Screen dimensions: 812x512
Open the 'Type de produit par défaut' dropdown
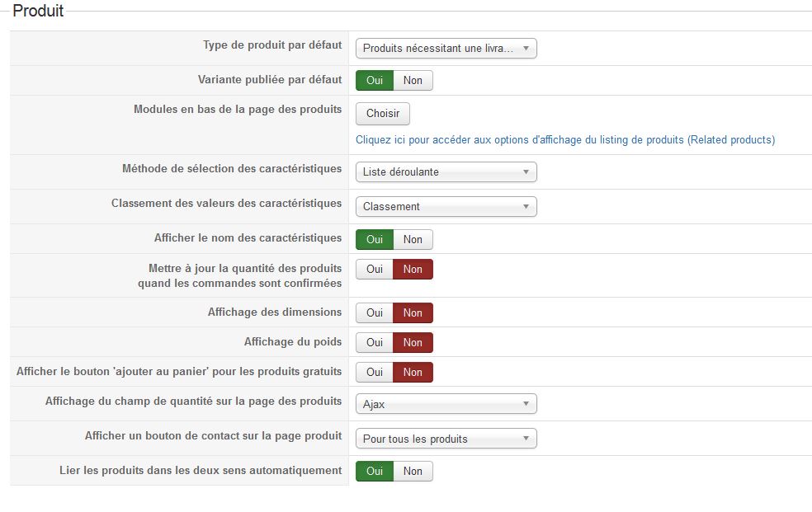tap(446, 49)
